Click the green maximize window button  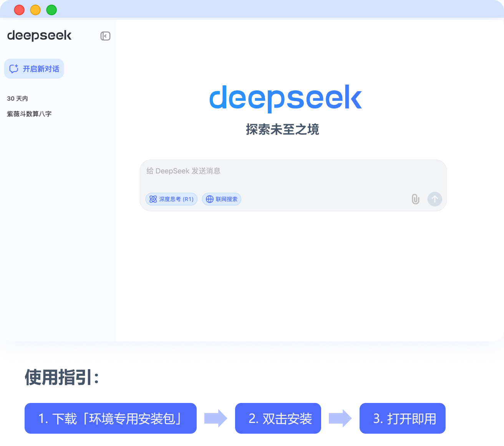pyautogui.click(x=51, y=10)
